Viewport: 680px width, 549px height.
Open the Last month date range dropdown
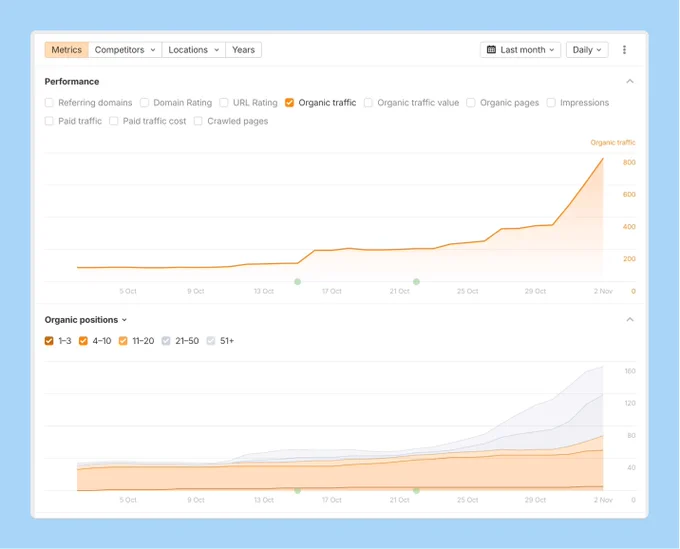click(x=520, y=50)
